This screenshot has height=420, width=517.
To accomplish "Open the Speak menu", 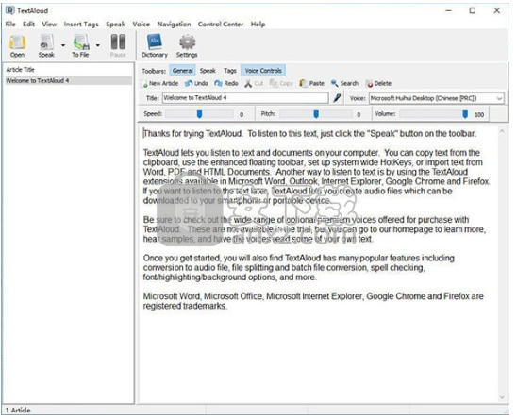I will tap(115, 25).
